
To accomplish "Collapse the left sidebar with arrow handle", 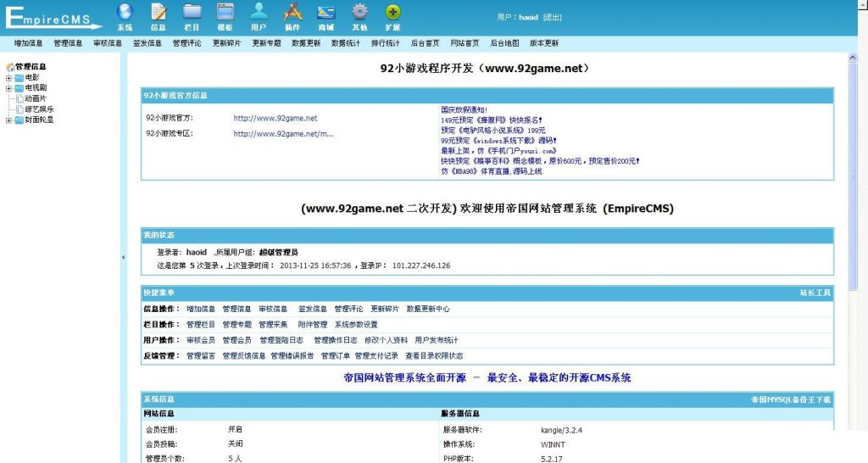I will coord(123,257).
